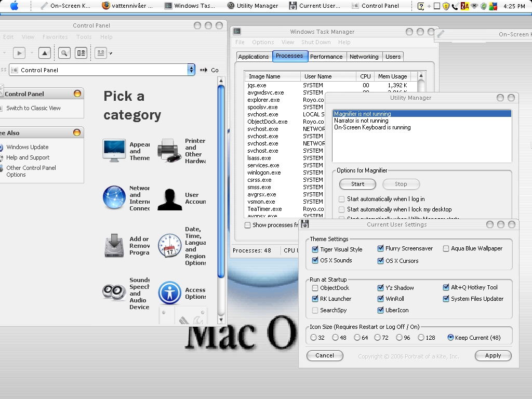Viewport: 532px width, 399px height.
Task: Select the 64 icon size radio button
Action: [357, 337]
